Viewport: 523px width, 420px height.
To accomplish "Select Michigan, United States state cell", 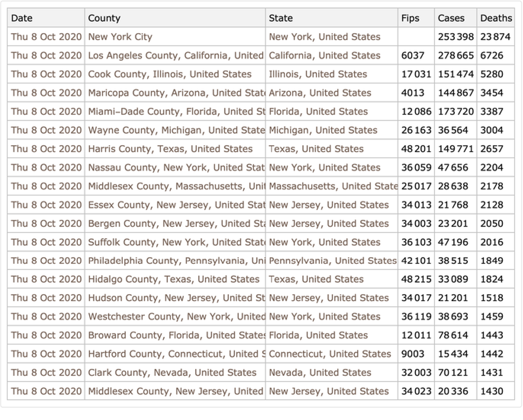I will (323, 130).
